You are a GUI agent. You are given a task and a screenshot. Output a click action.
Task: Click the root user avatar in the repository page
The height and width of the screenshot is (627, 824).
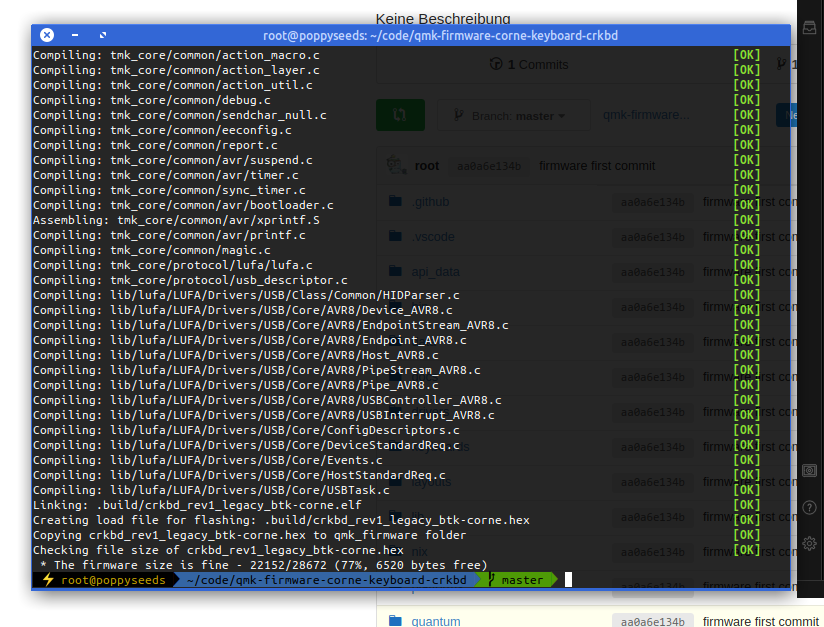click(396, 165)
